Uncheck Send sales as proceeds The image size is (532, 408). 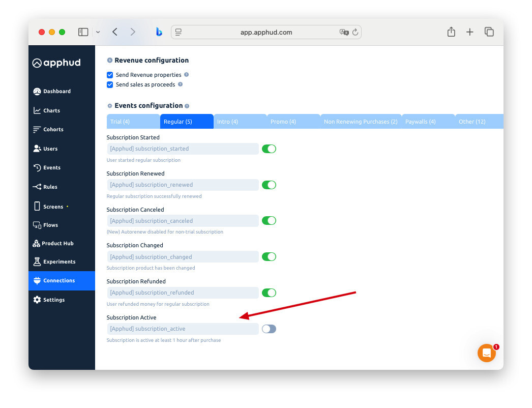(x=110, y=84)
